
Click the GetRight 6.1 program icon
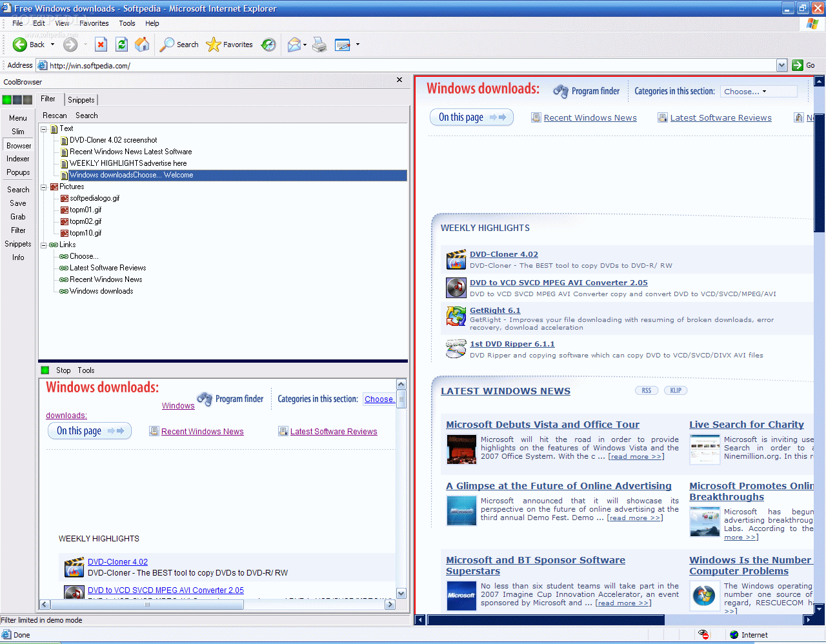pyautogui.click(x=456, y=316)
